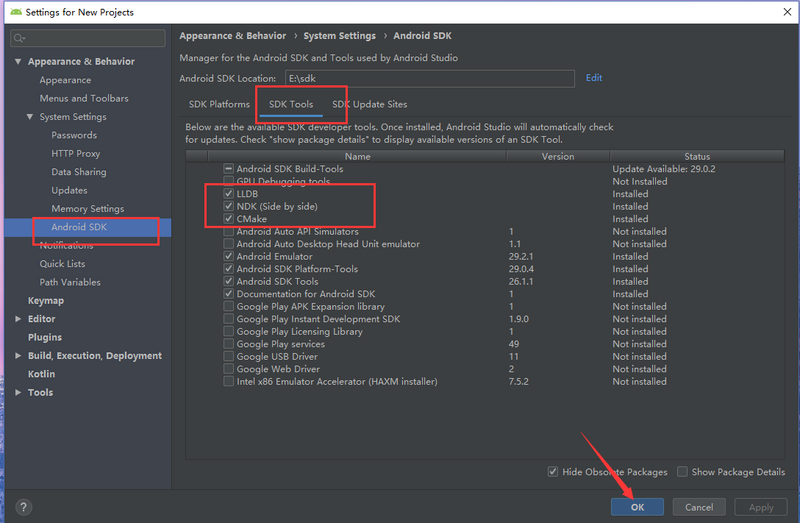Select Passwords under System Settings

pyautogui.click(x=74, y=135)
